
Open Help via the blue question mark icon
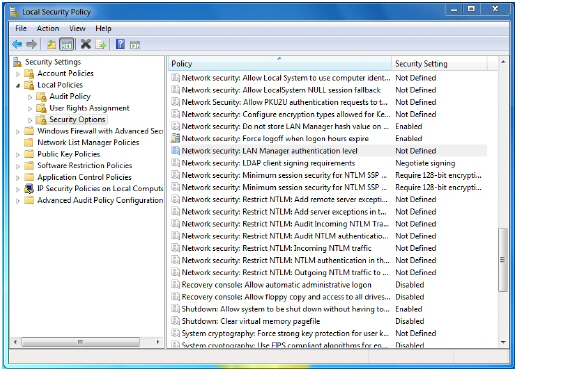(x=120, y=44)
